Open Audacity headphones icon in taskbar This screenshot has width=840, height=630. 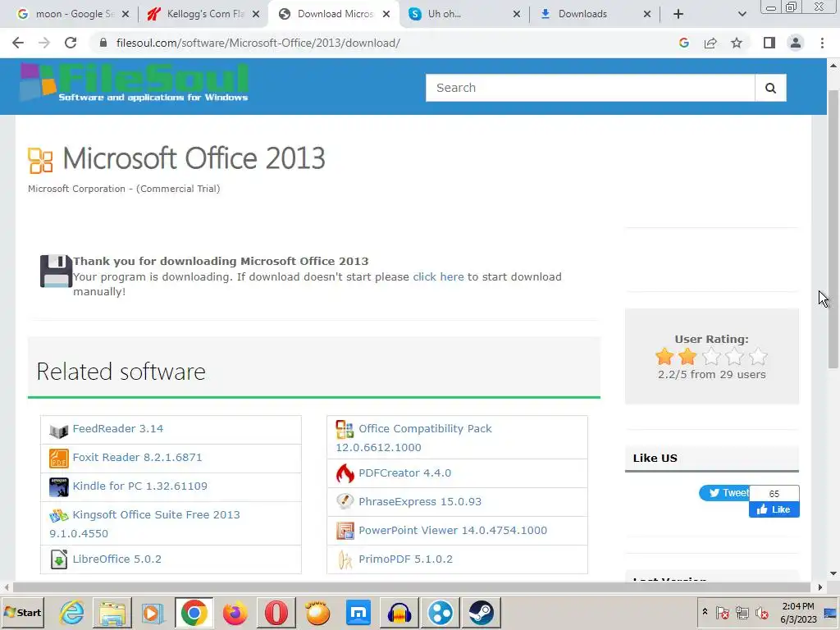click(399, 613)
